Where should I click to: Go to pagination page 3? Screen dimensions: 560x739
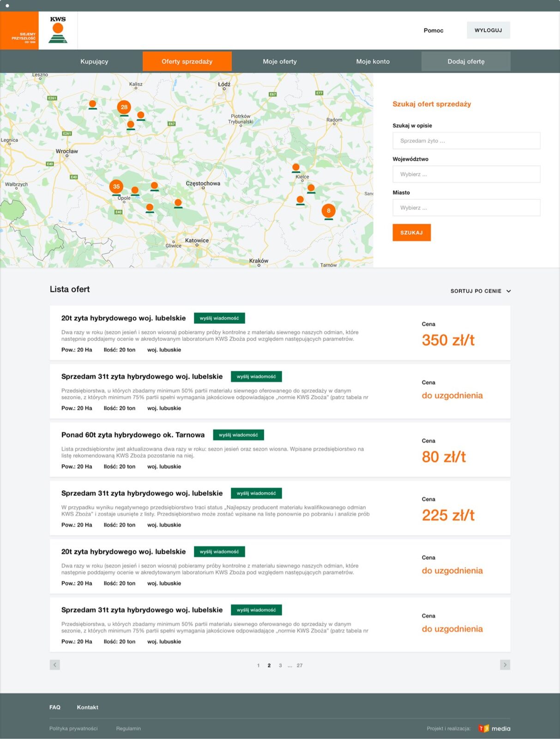[x=280, y=666]
